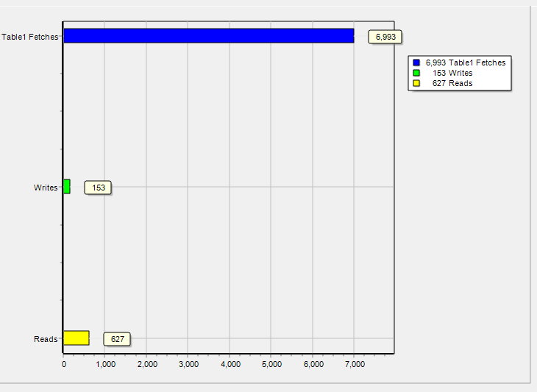Click the 6,000 tick label on the x-axis
This screenshot has height=392, width=537.
313,364
